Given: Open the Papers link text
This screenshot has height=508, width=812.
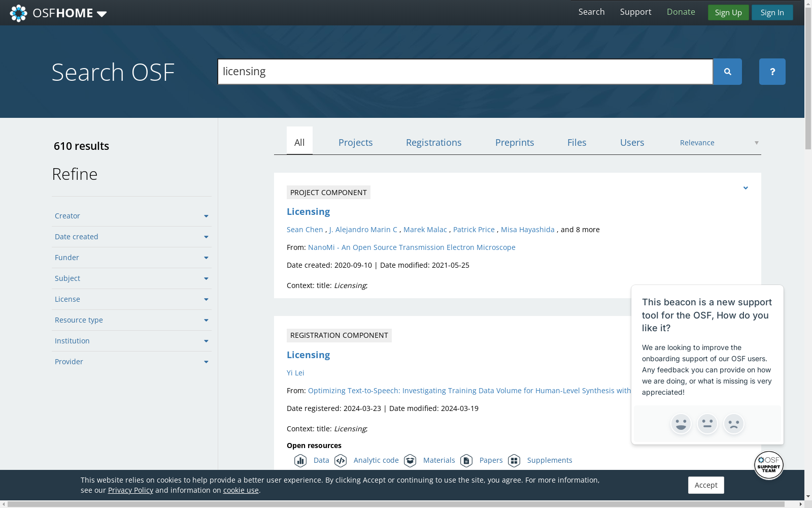Looking at the screenshot, I should click(491, 460).
